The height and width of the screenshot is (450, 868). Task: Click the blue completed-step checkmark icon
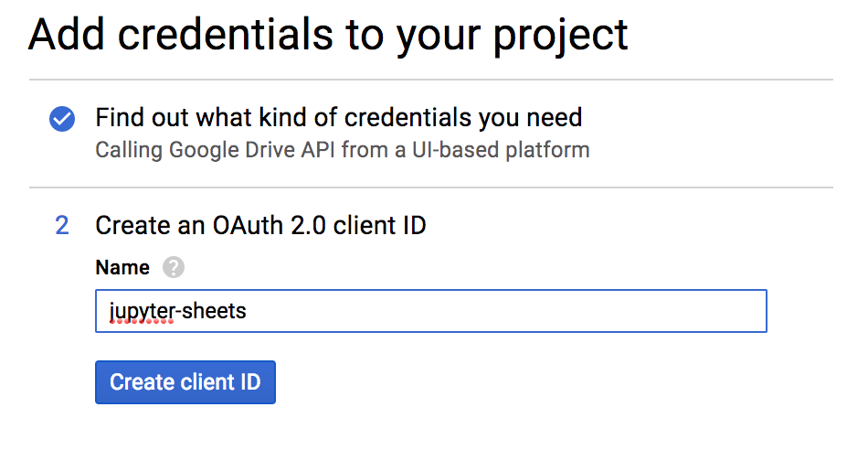62,119
